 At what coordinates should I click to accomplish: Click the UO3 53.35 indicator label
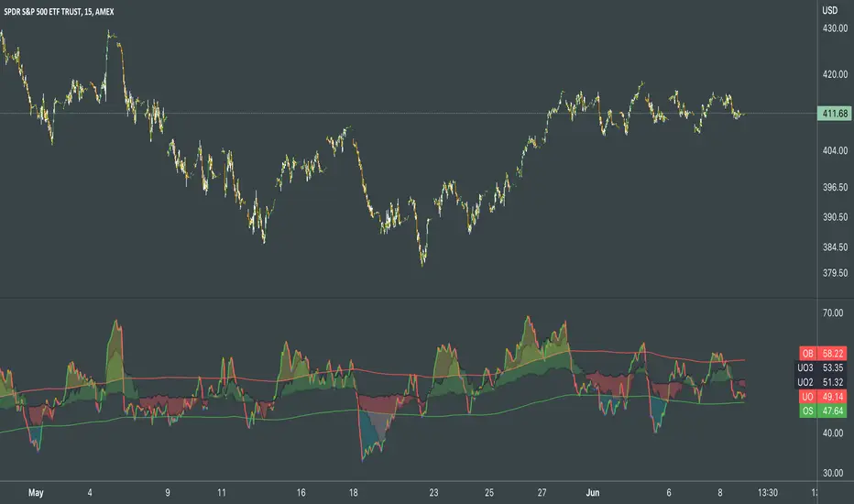(821, 367)
